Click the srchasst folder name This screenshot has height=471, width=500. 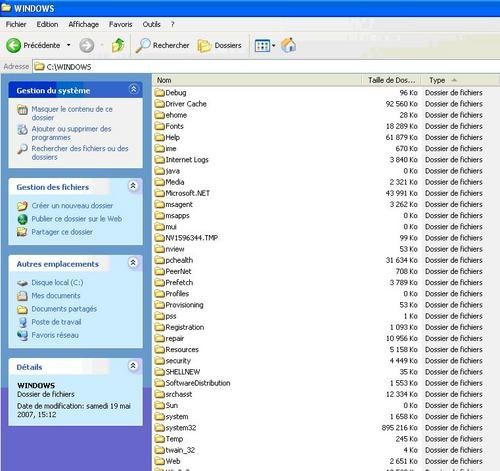pyautogui.click(x=179, y=394)
